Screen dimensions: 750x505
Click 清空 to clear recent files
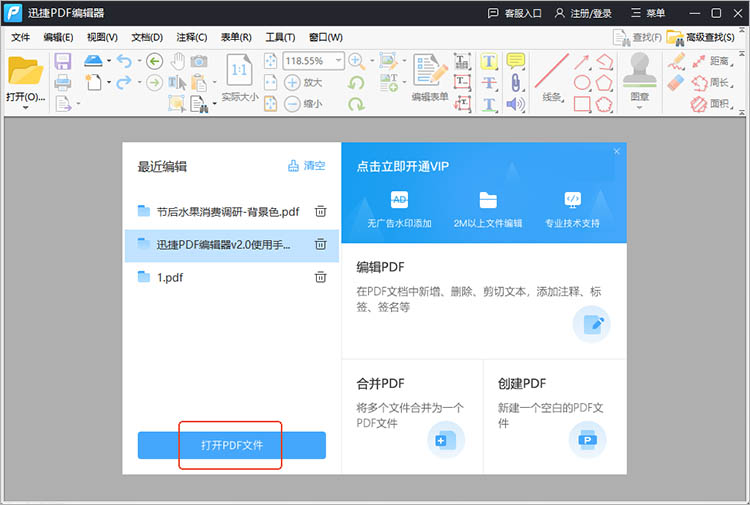[306, 166]
